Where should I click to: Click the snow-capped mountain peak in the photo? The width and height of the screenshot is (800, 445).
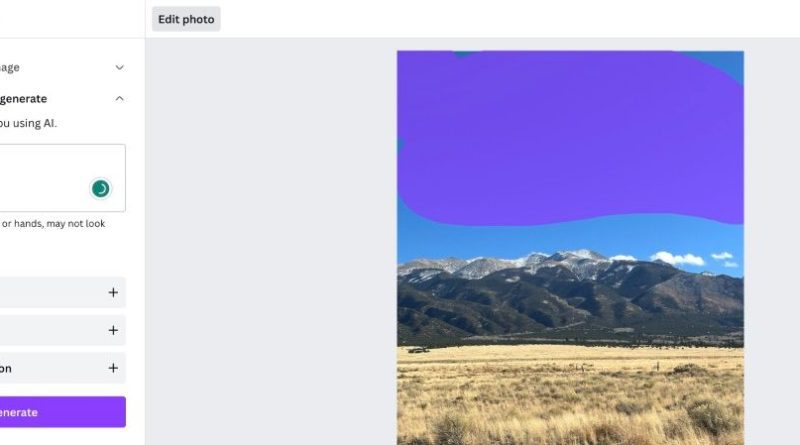582,255
